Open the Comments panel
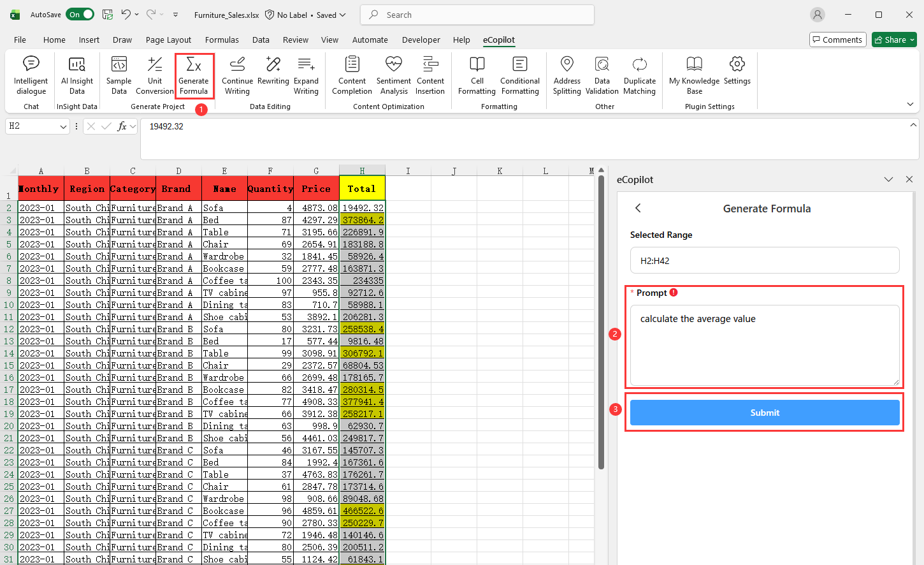Screen dimensions: 924x565 pos(837,39)
